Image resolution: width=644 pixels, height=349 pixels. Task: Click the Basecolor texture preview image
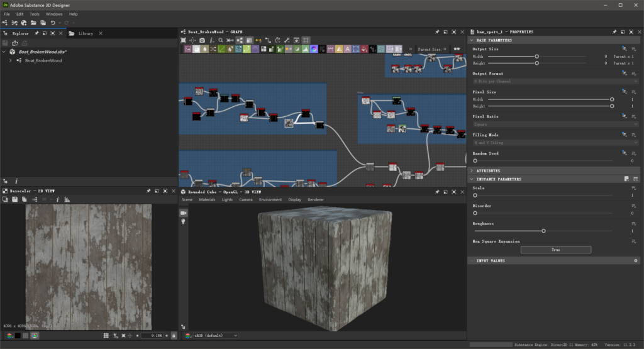pos(88,267)
